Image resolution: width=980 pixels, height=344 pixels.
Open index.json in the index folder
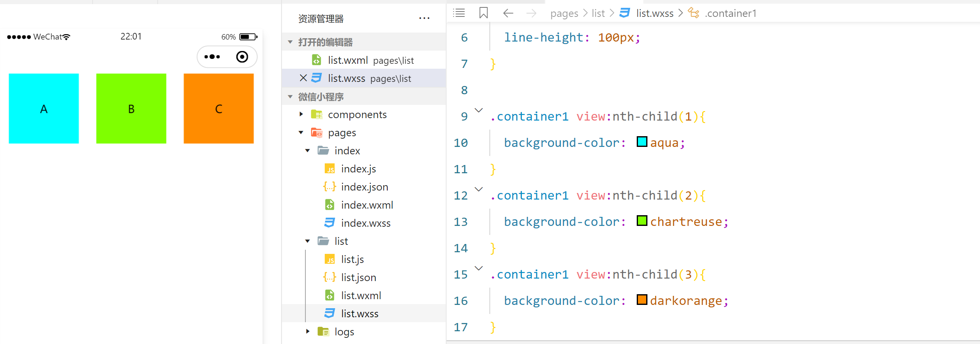(364, 187)
